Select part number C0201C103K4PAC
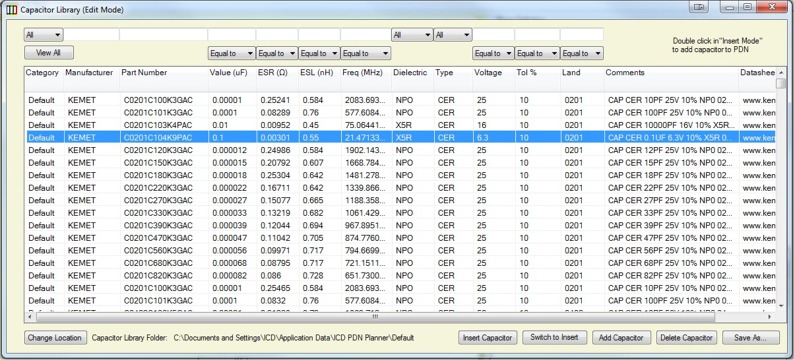 point(158,125)
